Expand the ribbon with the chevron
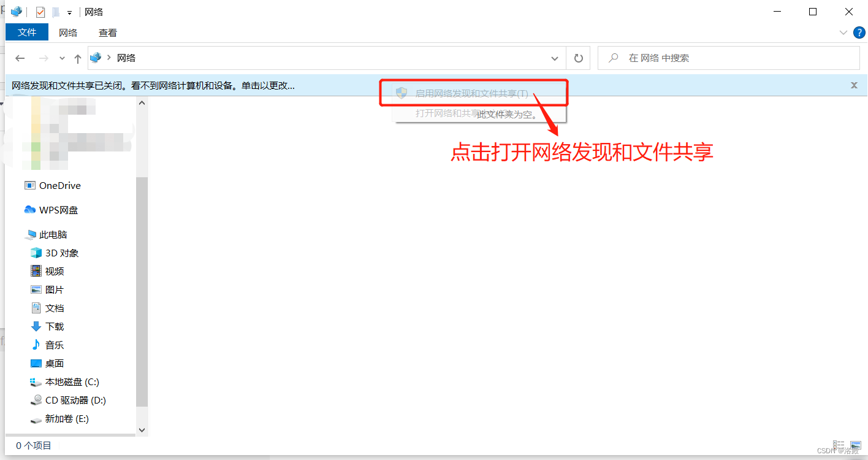 pyautogui.click(x=843, y=32)
